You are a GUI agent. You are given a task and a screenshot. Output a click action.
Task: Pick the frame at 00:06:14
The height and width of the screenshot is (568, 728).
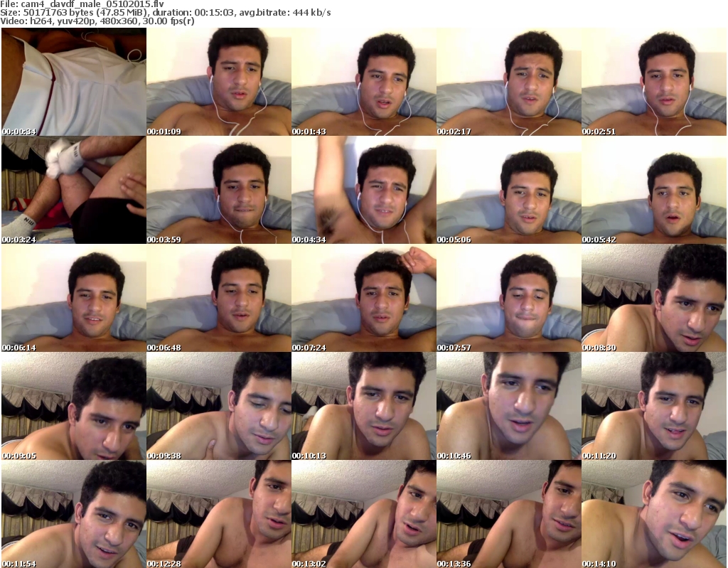pyautogui.click(x=74, y=298)
